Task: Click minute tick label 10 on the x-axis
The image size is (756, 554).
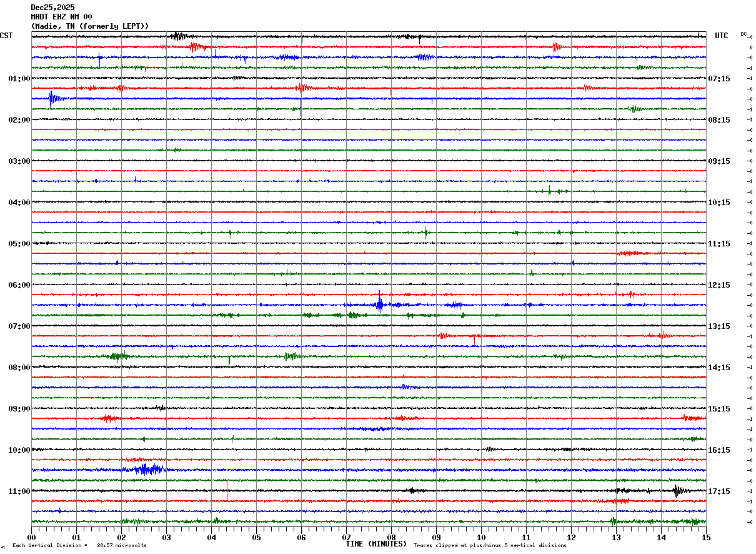Action: (481, 537)
